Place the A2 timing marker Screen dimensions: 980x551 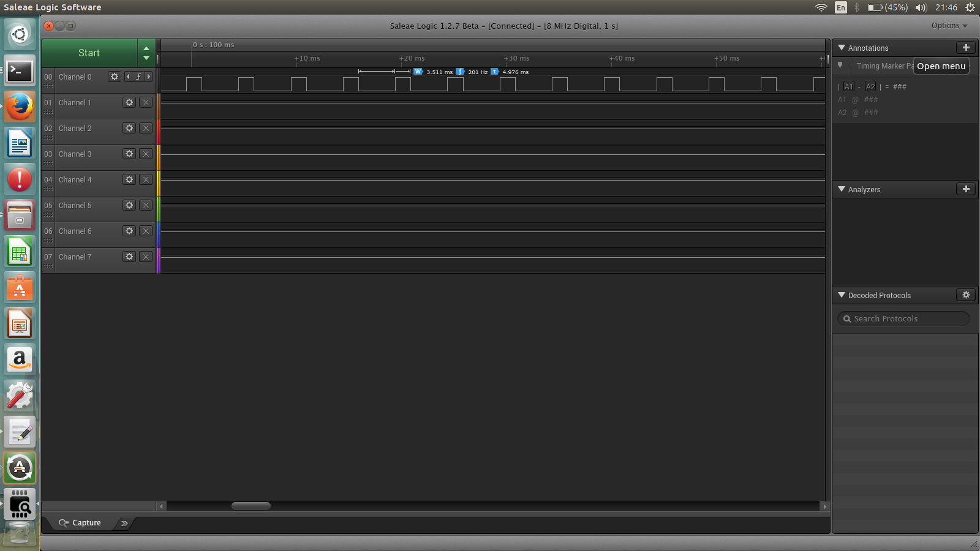pos(870,86)
